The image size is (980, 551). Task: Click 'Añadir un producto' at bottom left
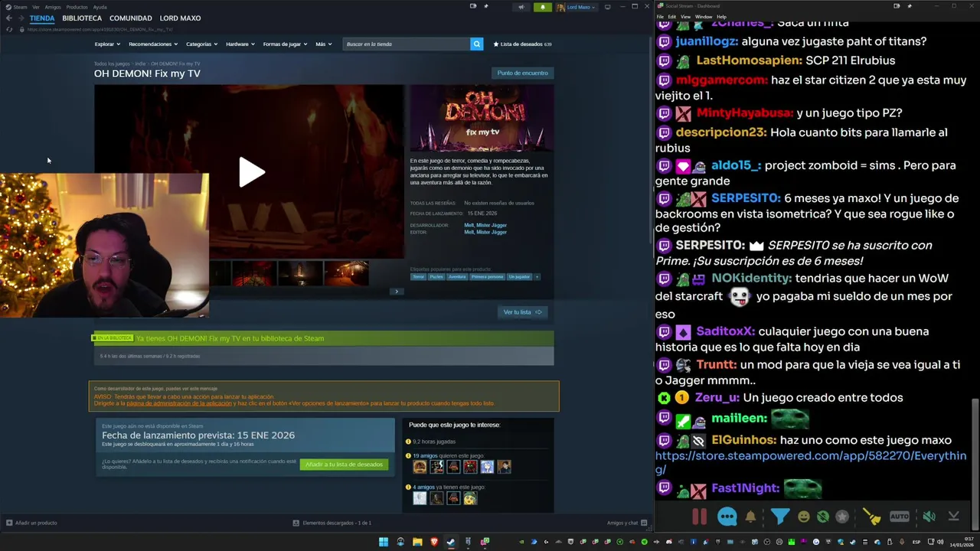click(x=31, y=523)
